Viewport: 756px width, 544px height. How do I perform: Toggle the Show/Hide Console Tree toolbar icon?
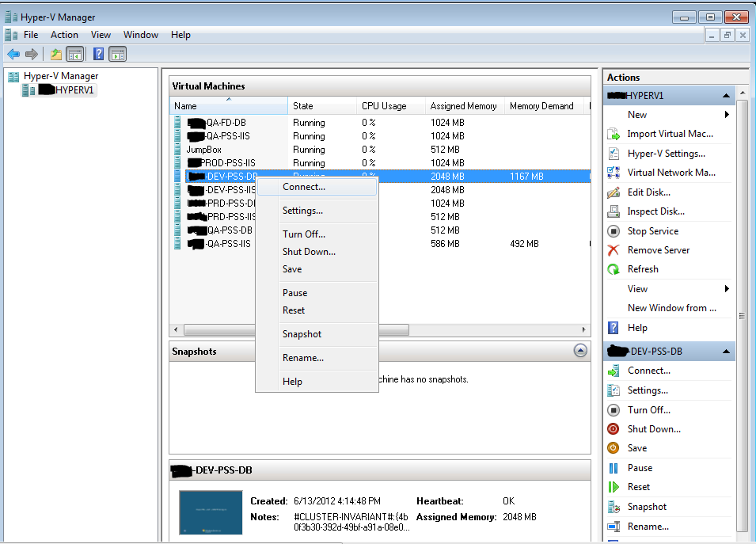74,54
